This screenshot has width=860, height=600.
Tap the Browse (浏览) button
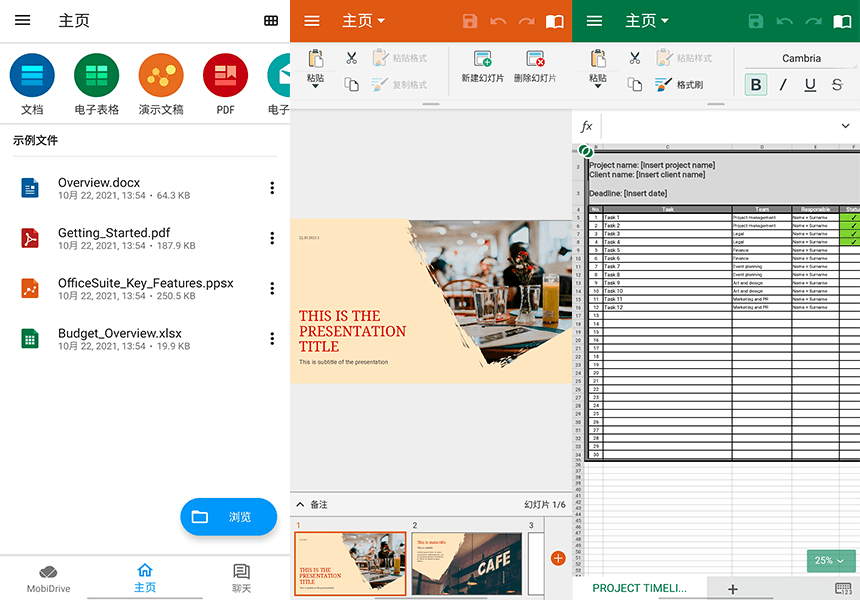[x=228, y=517]
